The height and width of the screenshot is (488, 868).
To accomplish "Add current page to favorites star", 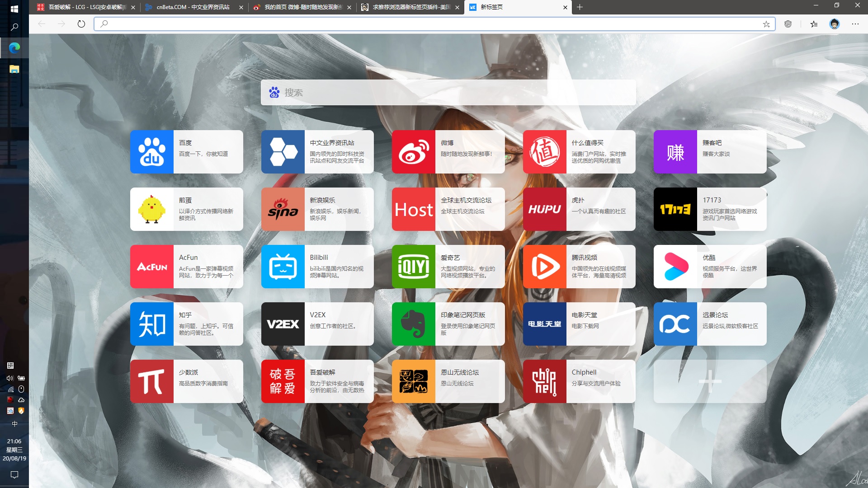I will tap(766, 24).
